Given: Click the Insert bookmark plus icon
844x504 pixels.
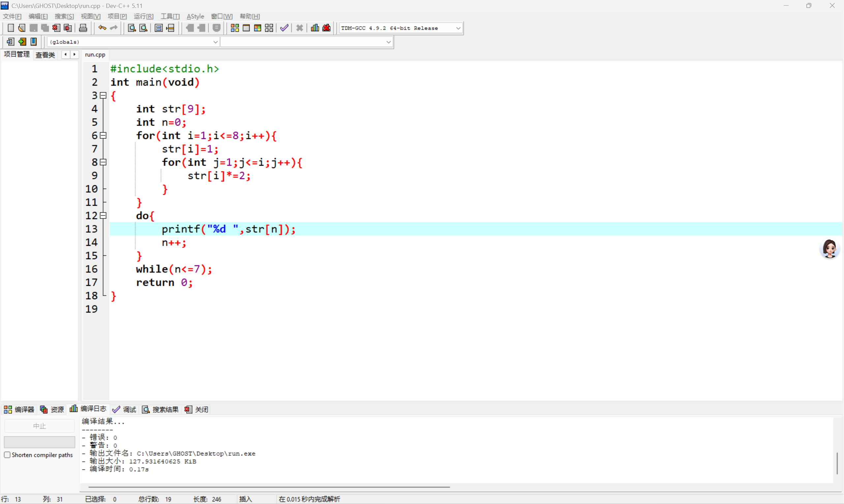Looking at the screenshot, I should pos(22,42).
